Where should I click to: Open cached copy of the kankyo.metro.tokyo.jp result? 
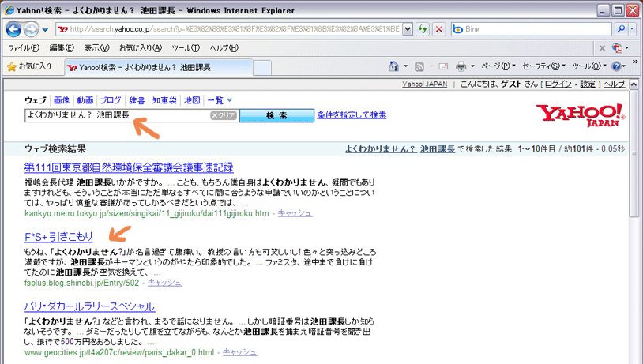point(295,213)
